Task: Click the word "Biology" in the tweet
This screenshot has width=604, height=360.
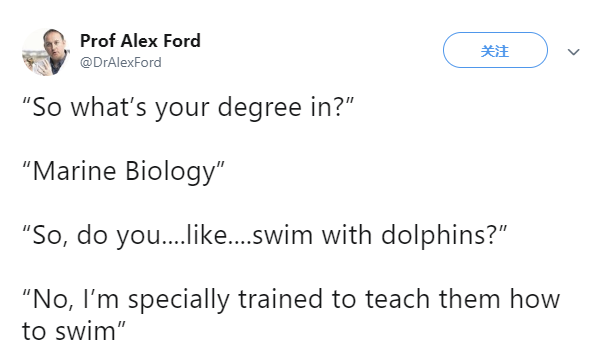Action: 170,172
